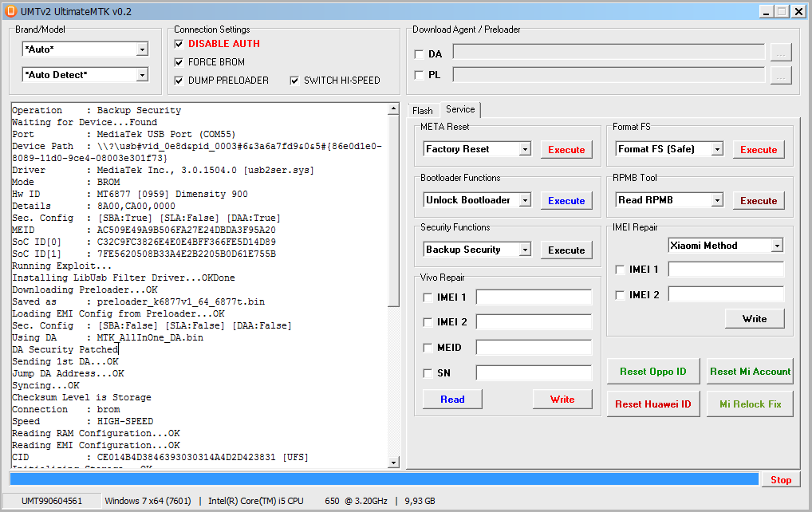Viewport: 812px width, 512px height.
Task: Check Vivo Repair IMEI 2 box
Action: pyautogui.click(x=428, y=322)
